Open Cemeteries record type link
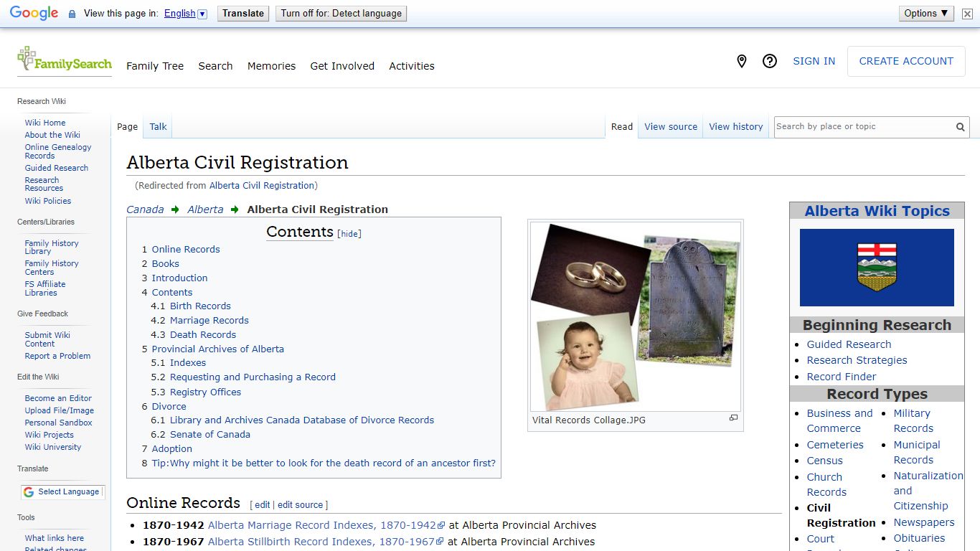The width and height of the screenshot is (980, 551). click(x=835, y=445)
